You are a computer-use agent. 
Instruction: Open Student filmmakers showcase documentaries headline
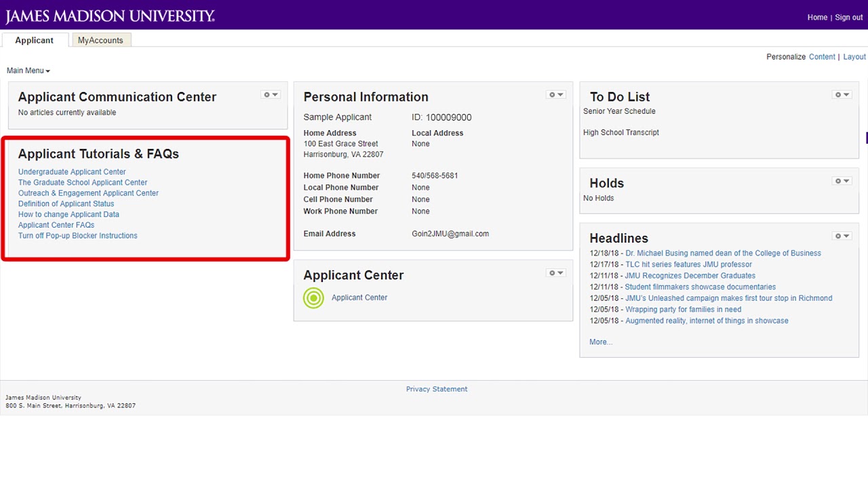(701, 287)
